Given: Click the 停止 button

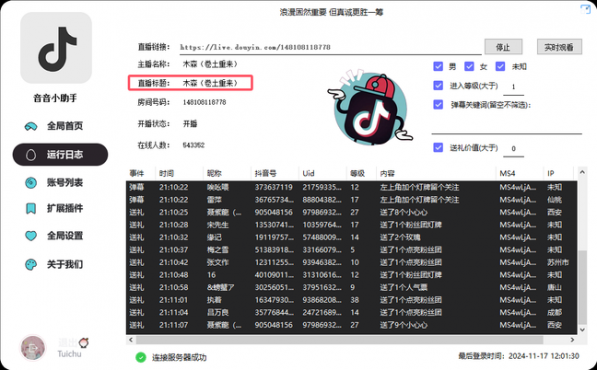Looking at the screenshot, I should point(503,47).
